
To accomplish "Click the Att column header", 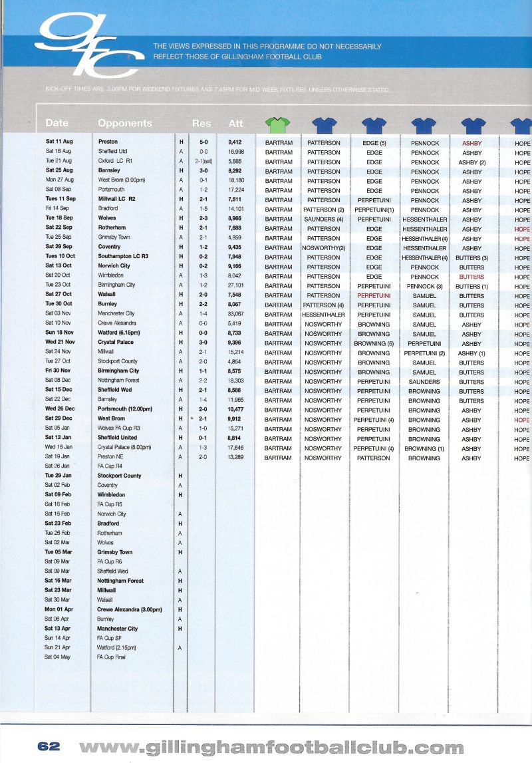I will (x=236, y=124).
